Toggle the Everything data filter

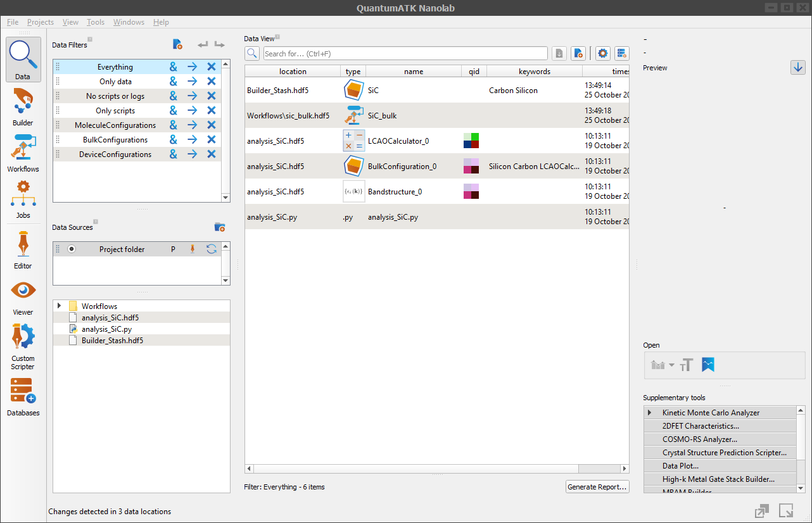tap(115, 67)
